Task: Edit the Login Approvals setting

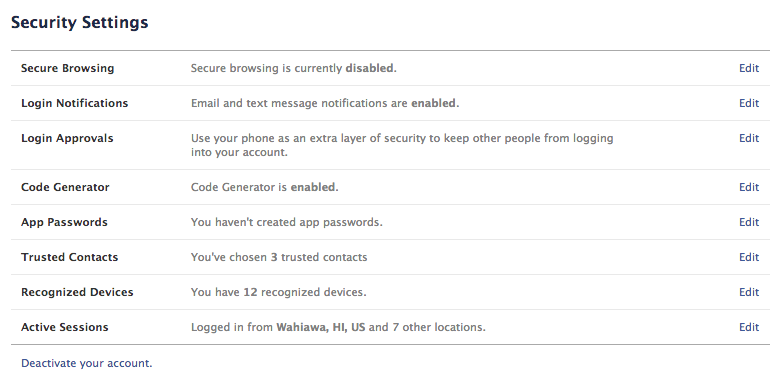Action: [x=749, y=138]
